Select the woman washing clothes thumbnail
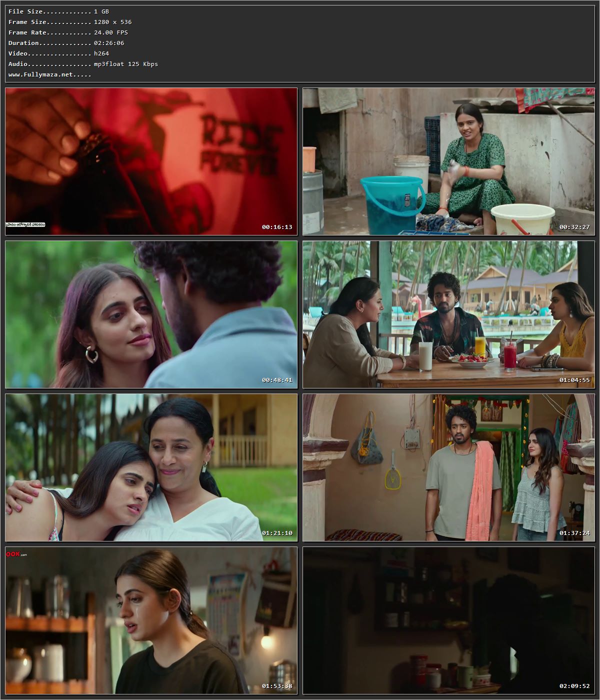 [x=448, y=161]
